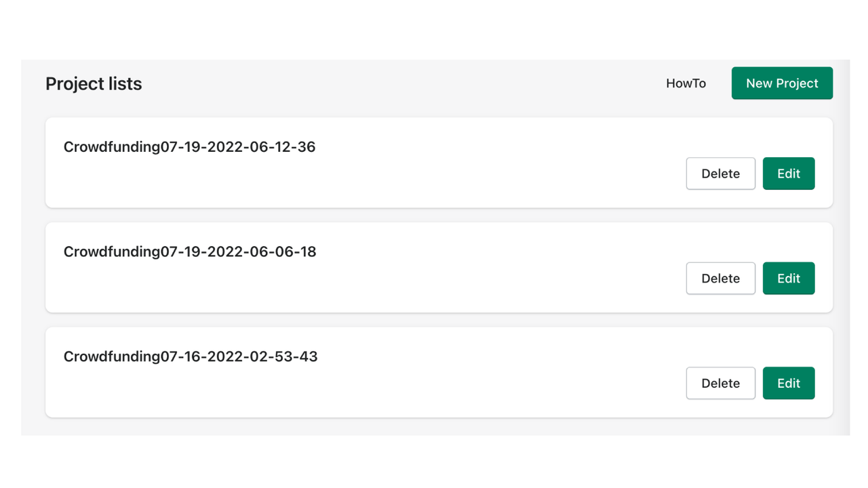
Task: Select the title Crowdfunding07-19-2022-06-06-18
Action: [189, 251]
